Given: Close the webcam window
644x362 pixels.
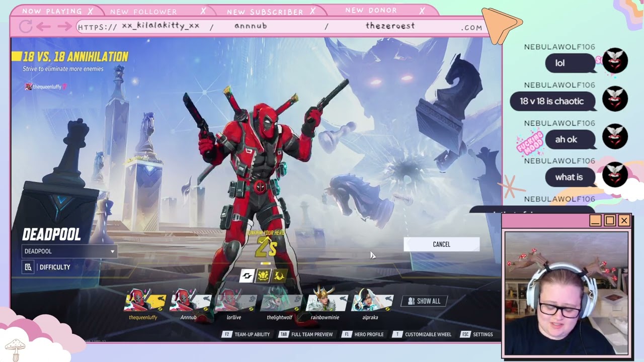Looking at the screenshot, I should click(x=624, y=221).
